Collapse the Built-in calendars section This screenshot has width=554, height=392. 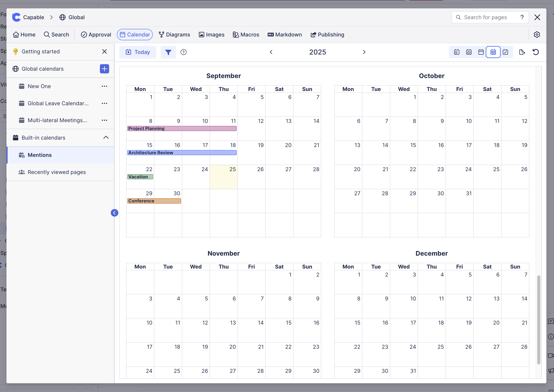pos(106,138)
